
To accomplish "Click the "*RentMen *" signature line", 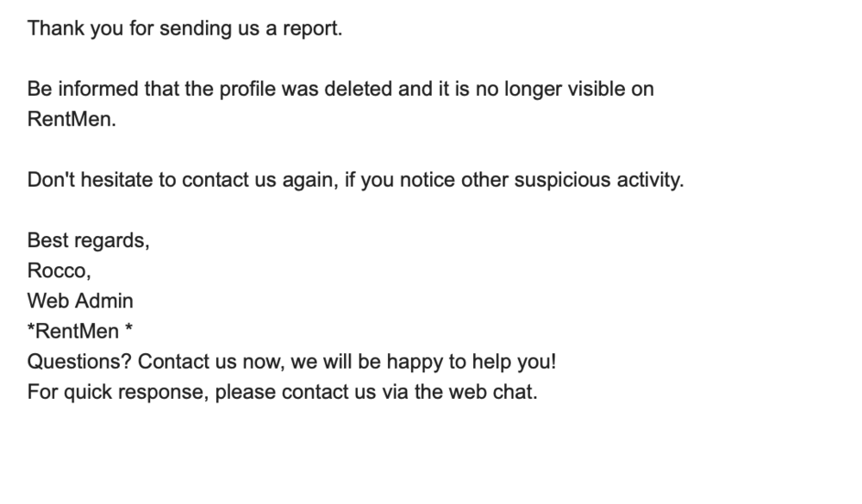I will 78,333.
